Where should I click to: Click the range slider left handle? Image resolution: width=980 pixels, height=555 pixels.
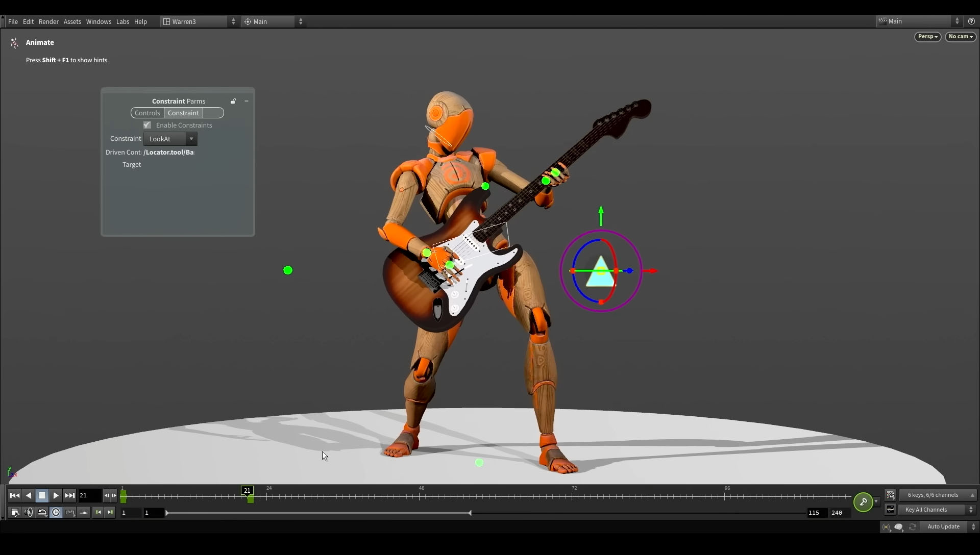167,513
